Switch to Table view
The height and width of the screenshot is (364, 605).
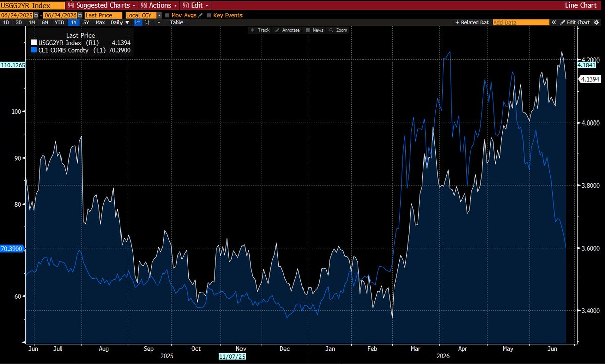[177, 22]
